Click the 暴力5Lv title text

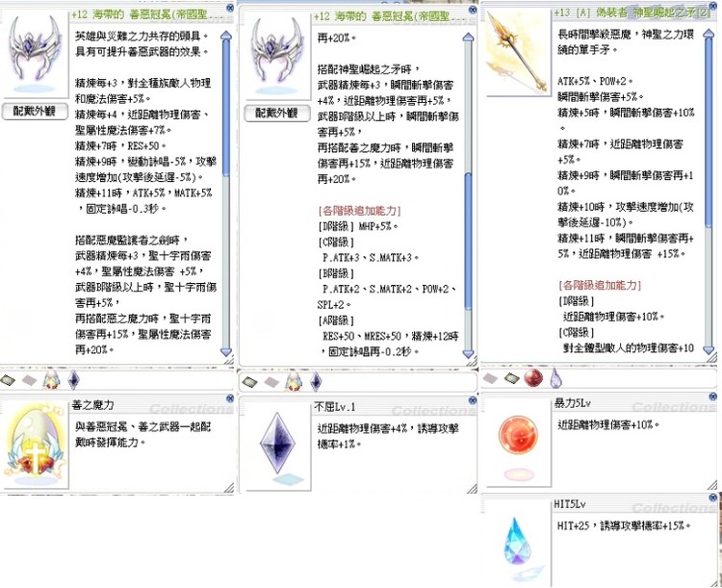click(x=573, y=403)
